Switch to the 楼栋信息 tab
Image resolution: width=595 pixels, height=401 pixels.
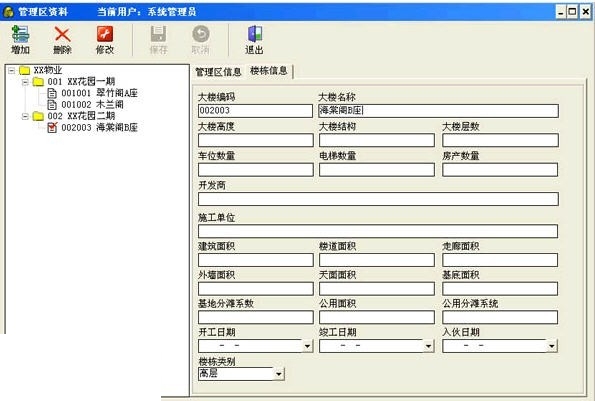(269, 71)
